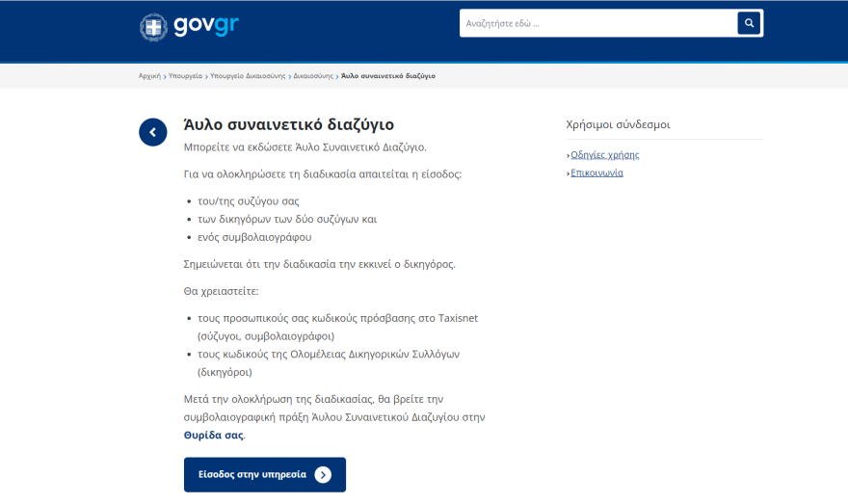Click the govgr logo text
The height and width of the screenshot is (504, 848).
click(205, 26)
